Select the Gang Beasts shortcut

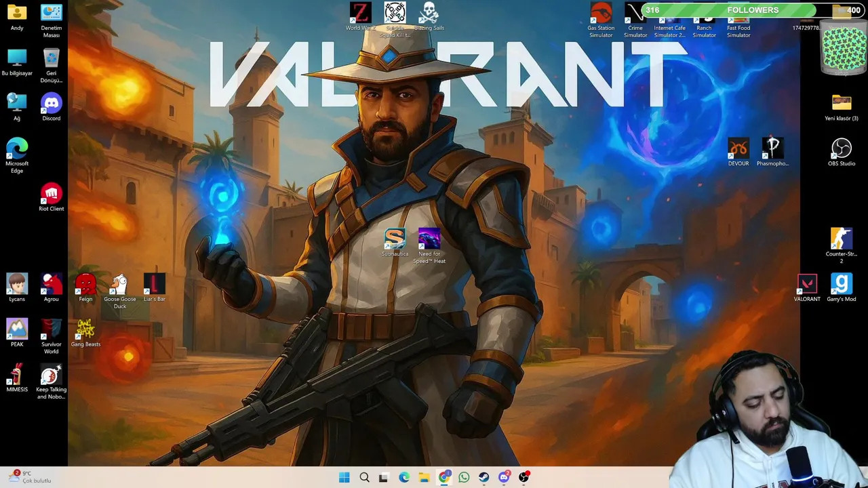click(85, 333)
